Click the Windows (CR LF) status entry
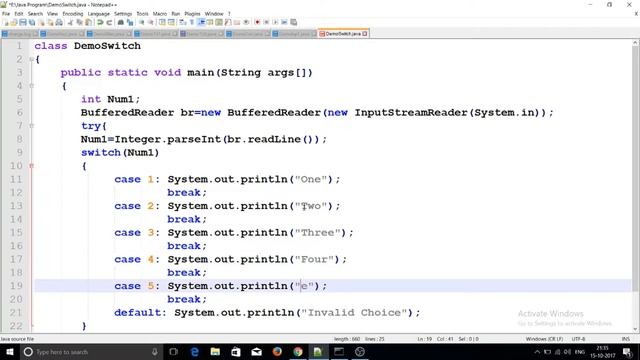Image resolution: width=640 pixels, height=360 pixels. tap(544, 339)
